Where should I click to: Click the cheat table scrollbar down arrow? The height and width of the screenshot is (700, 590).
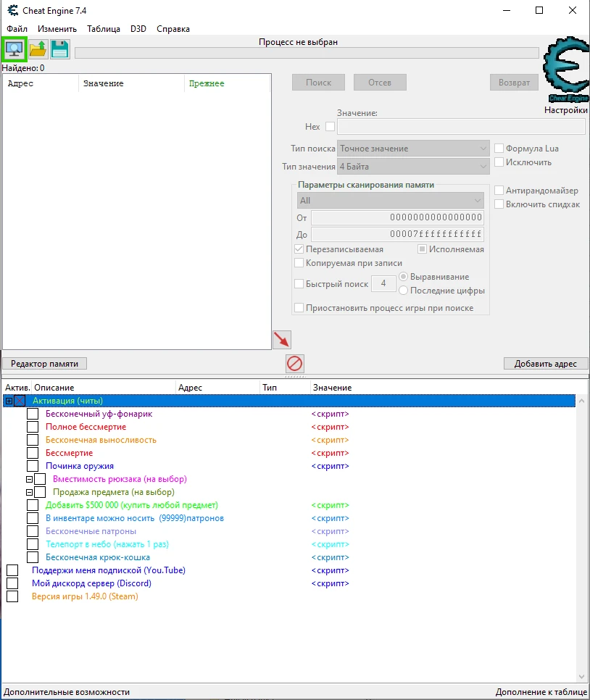click(x=581, y=677)
